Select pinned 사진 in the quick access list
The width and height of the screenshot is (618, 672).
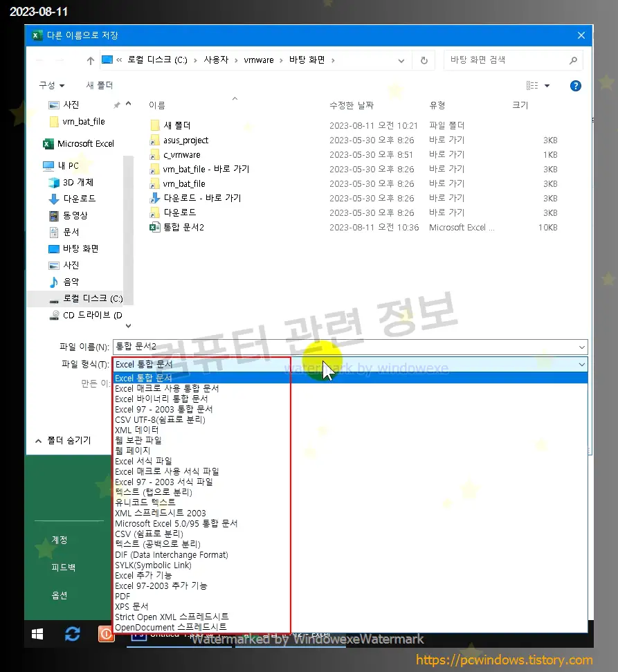point(71,105)
